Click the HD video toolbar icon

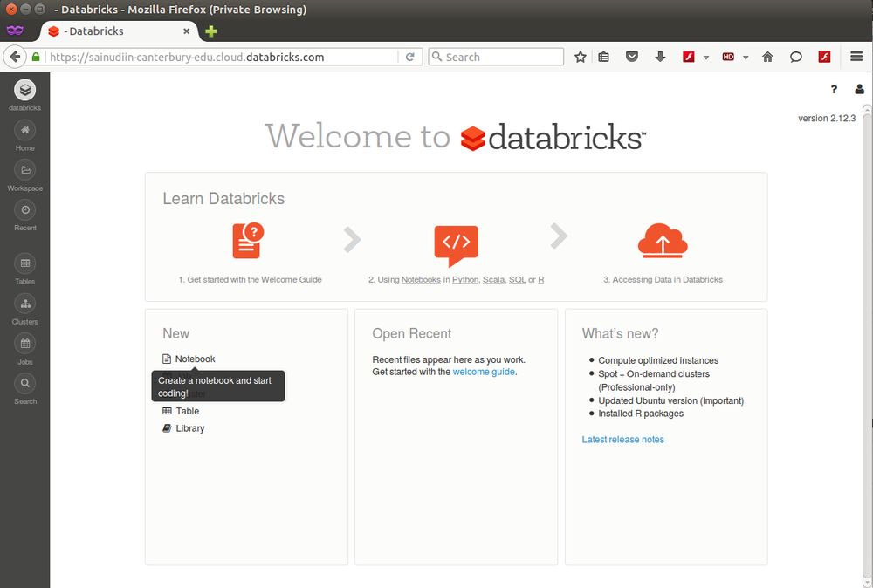click(728, 57)
